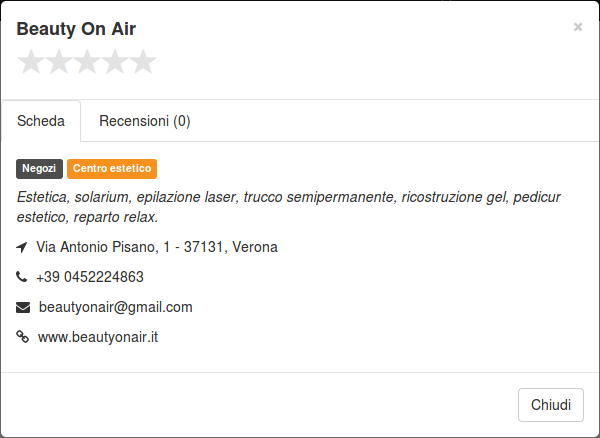Switch to the Scheda tab
Screen dimensions: 600x438
click(x=41, y=121)
